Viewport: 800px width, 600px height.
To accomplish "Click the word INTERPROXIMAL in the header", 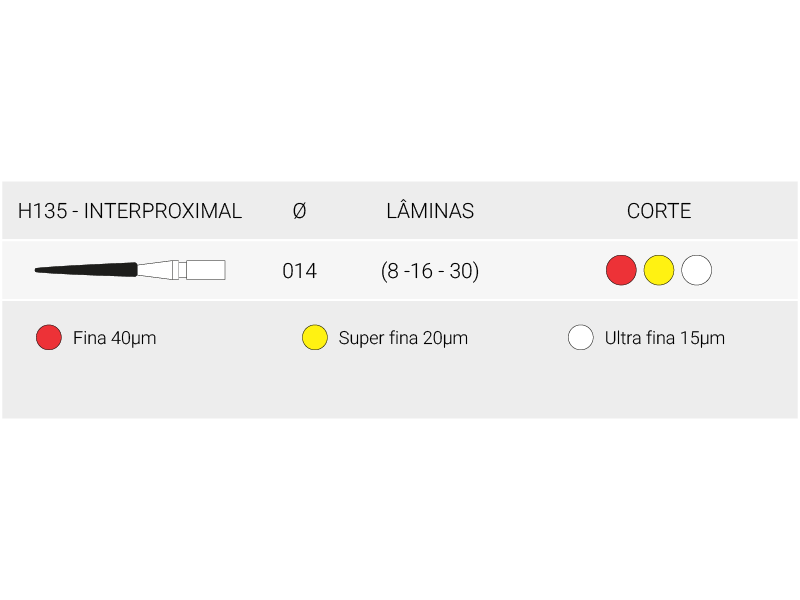I will click(x=163, y=211).
